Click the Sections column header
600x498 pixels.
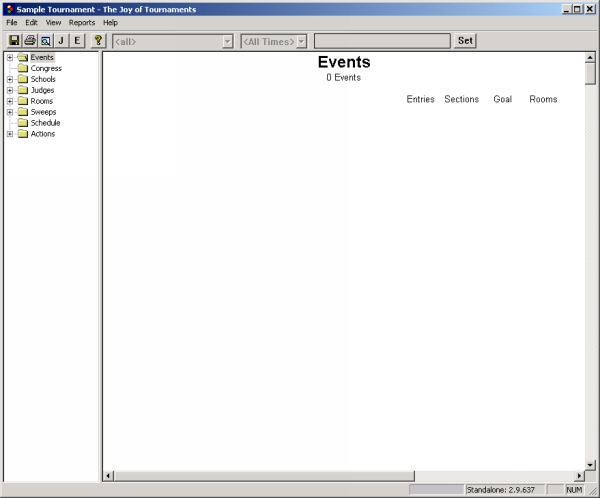pos(461,99)
